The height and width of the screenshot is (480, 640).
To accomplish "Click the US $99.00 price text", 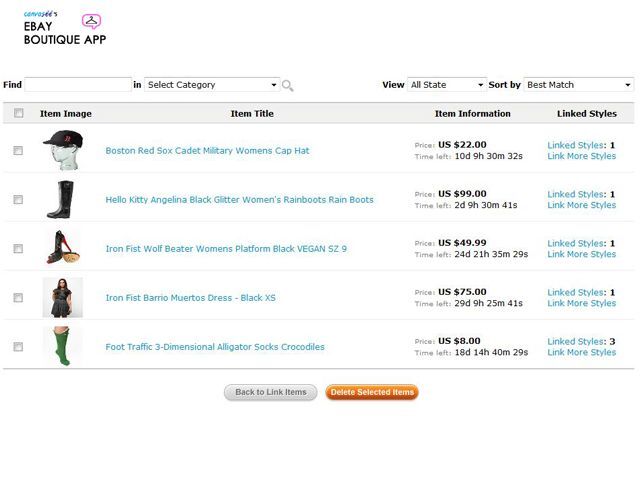I will [462, 193].
